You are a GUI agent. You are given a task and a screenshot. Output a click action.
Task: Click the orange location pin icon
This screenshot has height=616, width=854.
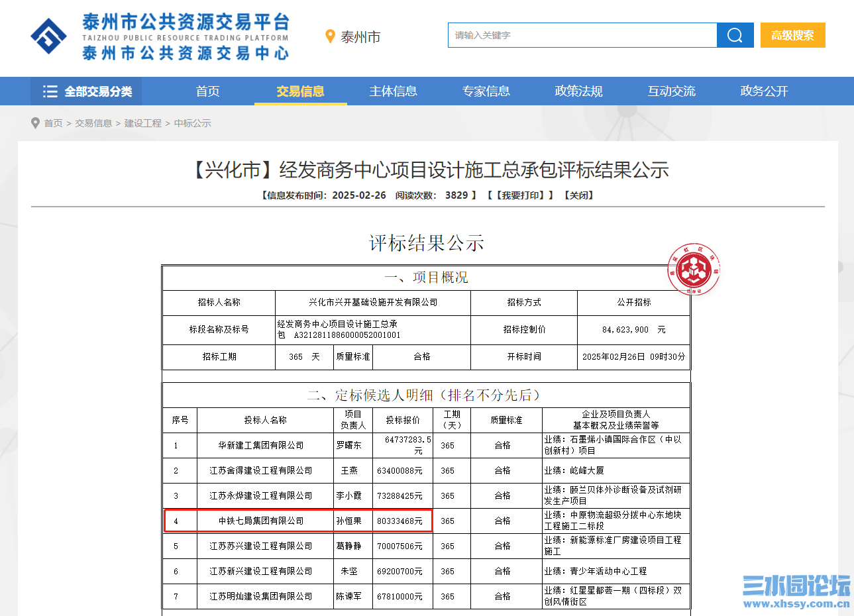point(330,36)
